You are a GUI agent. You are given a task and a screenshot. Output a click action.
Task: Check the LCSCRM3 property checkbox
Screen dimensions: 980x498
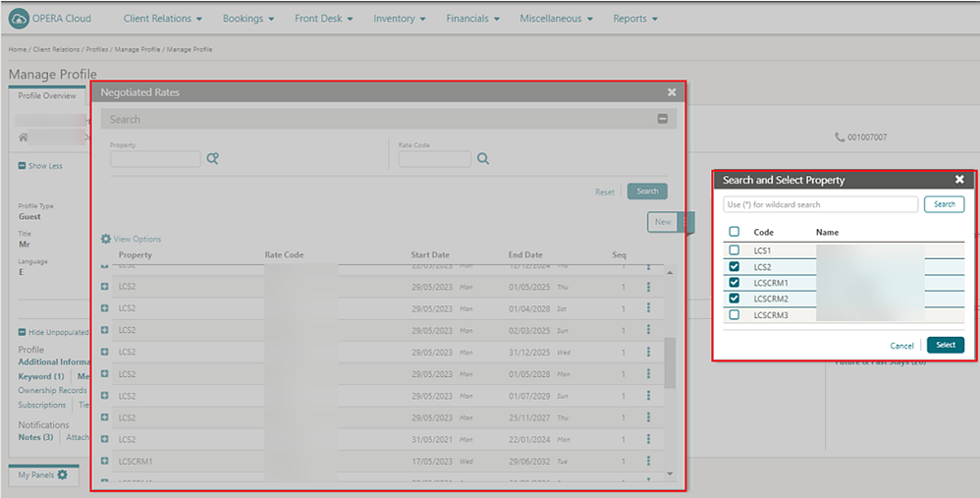tap(735, 315)
